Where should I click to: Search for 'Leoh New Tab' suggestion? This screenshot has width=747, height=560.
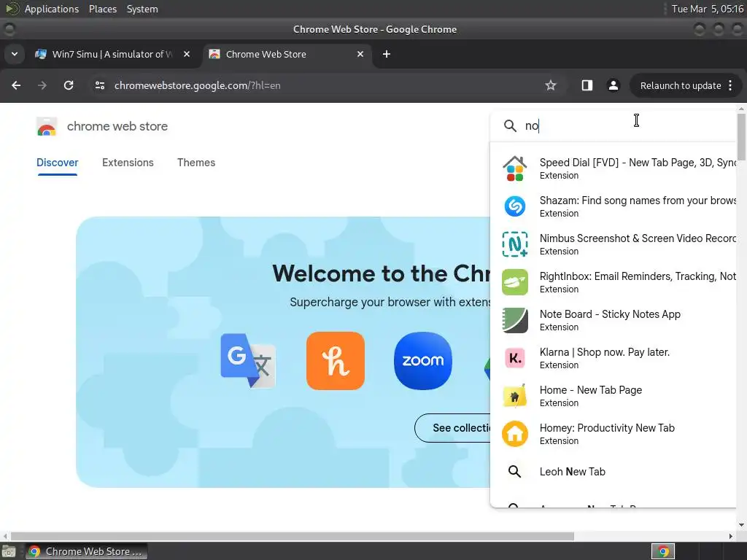click(572, 472)
